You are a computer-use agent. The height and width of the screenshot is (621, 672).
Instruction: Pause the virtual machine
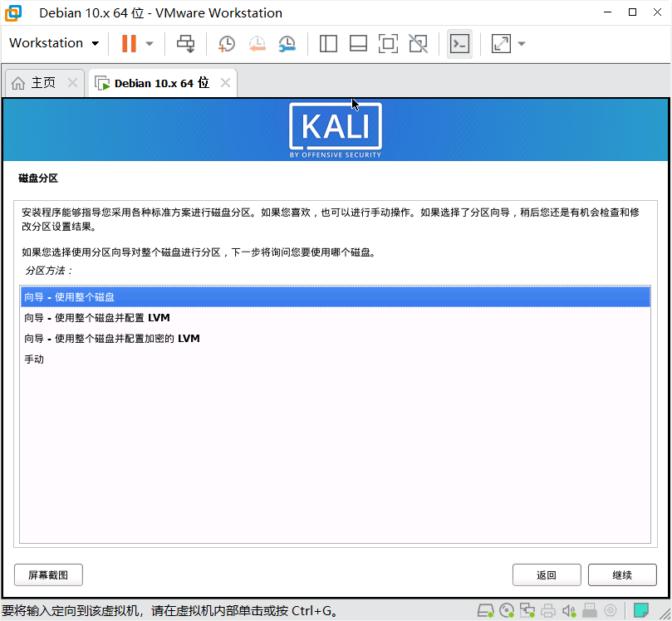click(x=129, y=43)
